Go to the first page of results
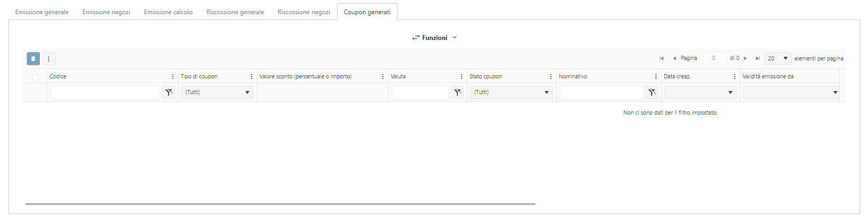The height and width of the screenshot is (223, 868). pos(662,58)
